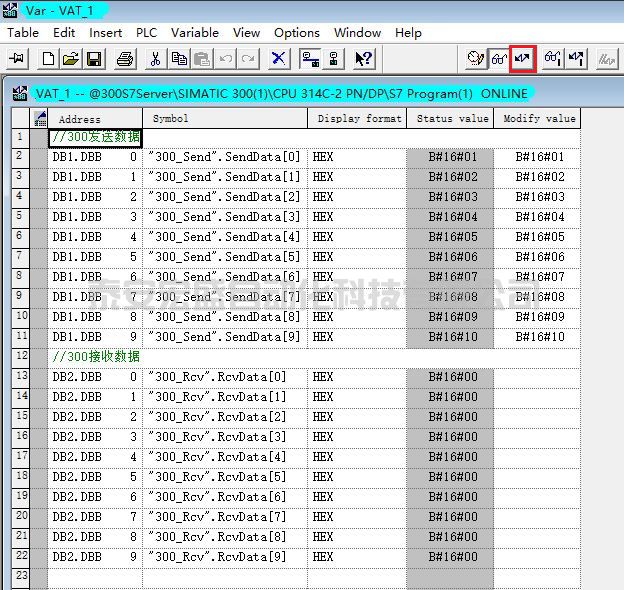
Task: Open the Options menu
Action: coord(297,32)
